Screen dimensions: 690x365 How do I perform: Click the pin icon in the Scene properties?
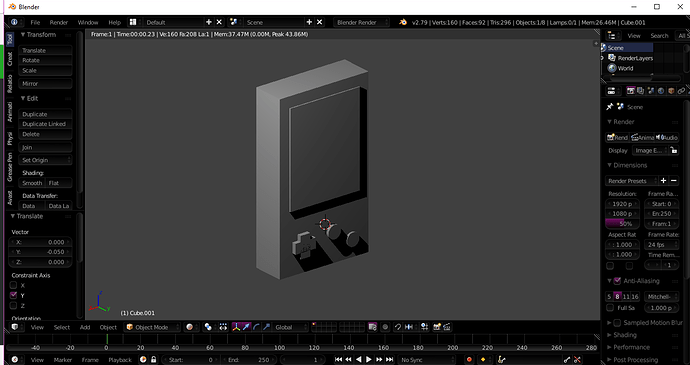tap(609, 107)
